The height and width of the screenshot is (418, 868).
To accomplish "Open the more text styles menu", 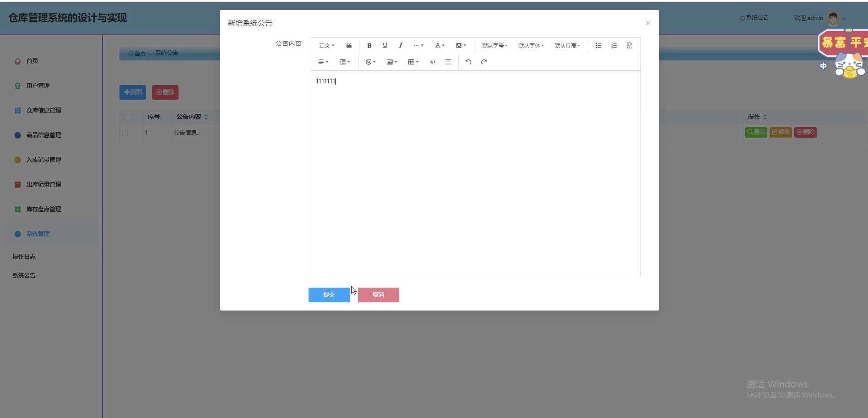I will [418, 45].
